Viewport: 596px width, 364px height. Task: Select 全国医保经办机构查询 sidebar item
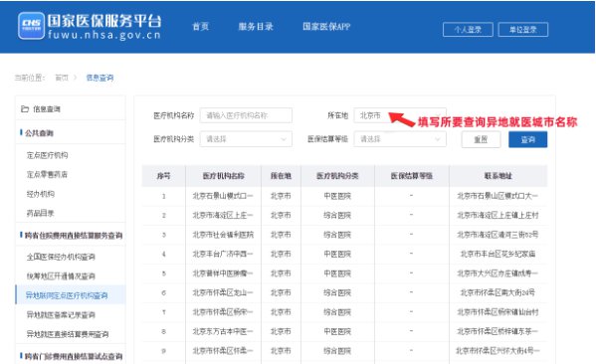(61, 257)
